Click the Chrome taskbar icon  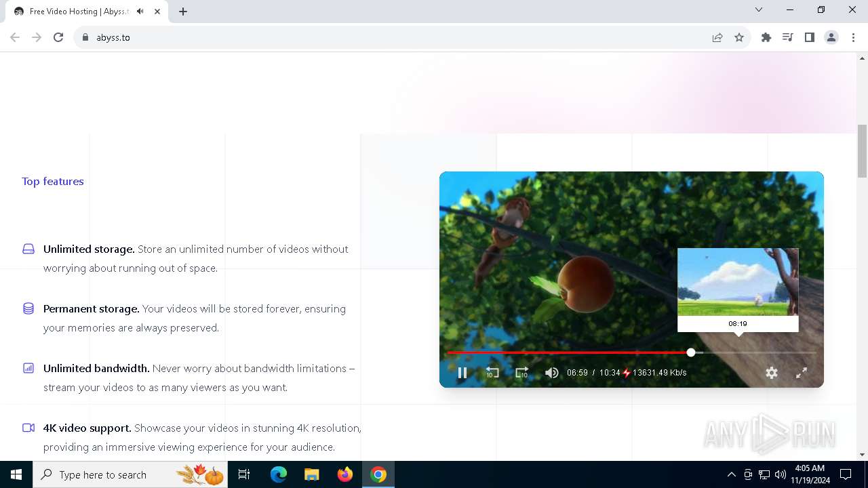click(378, 474)
